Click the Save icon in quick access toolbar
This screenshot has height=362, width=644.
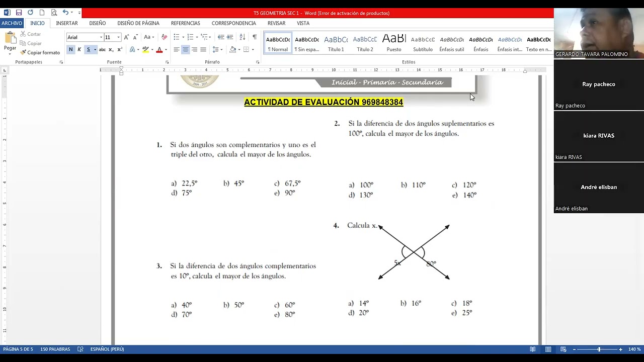point(19,13)
